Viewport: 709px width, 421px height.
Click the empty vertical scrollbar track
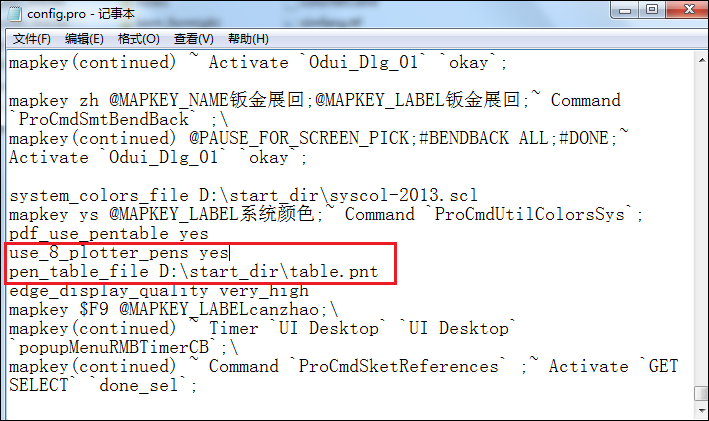tap(701, 226)
